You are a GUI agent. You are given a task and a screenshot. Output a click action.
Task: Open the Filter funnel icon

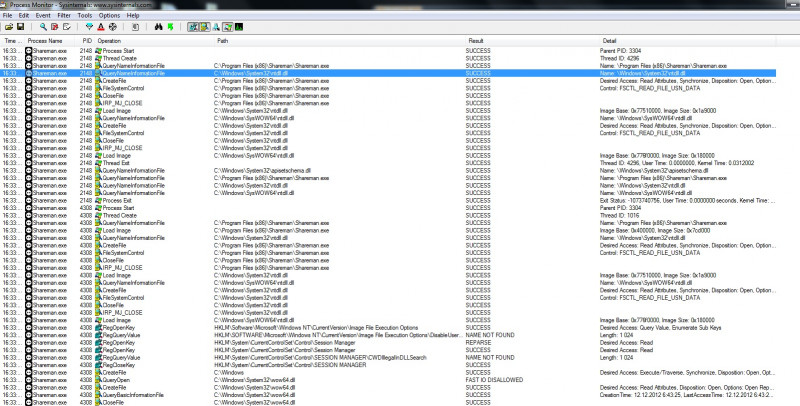[89, 27]
